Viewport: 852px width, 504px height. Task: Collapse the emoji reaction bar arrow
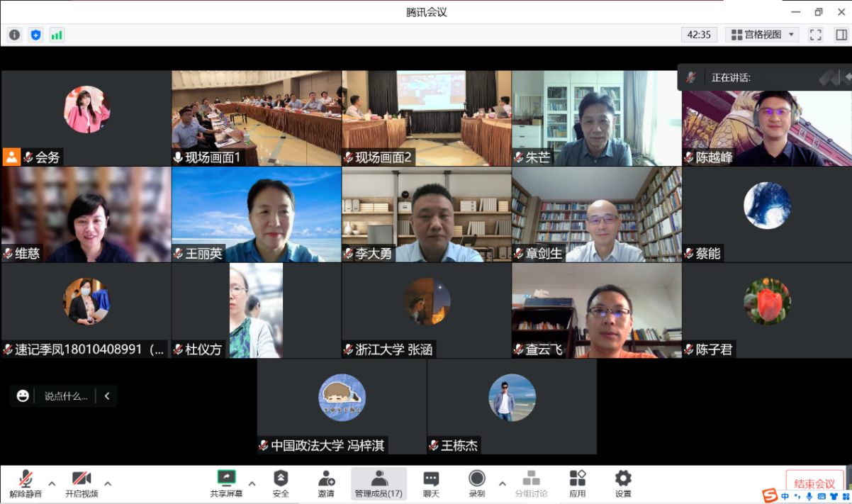(107, 396)
